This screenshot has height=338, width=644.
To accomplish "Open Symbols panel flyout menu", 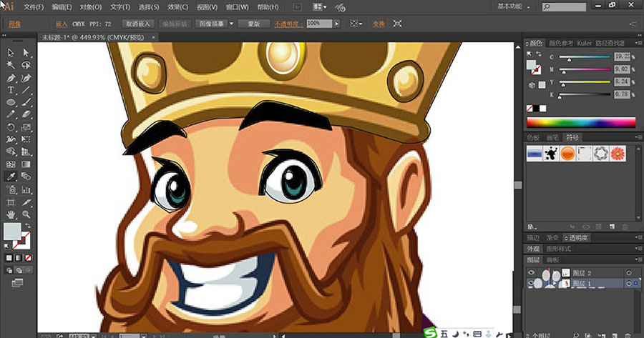I will coord(638,137).
